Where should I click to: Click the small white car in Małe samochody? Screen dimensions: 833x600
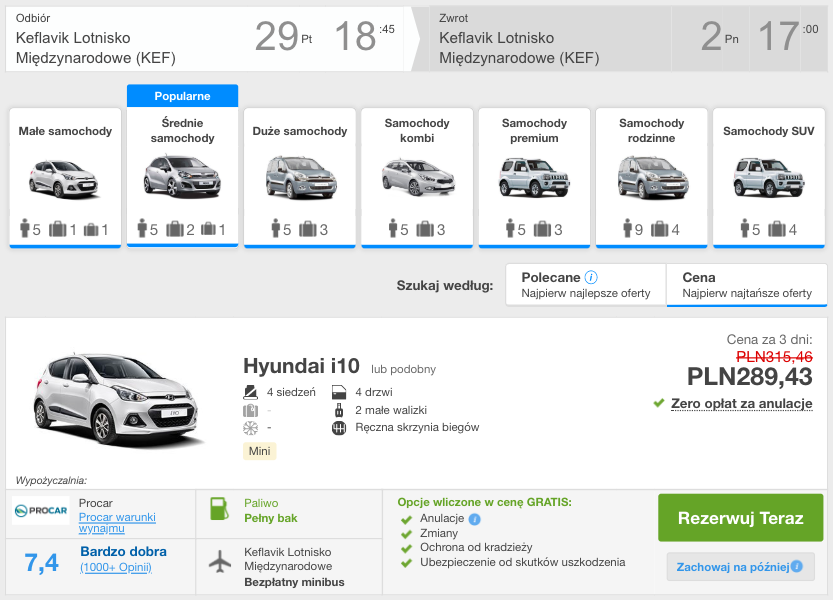63,179
